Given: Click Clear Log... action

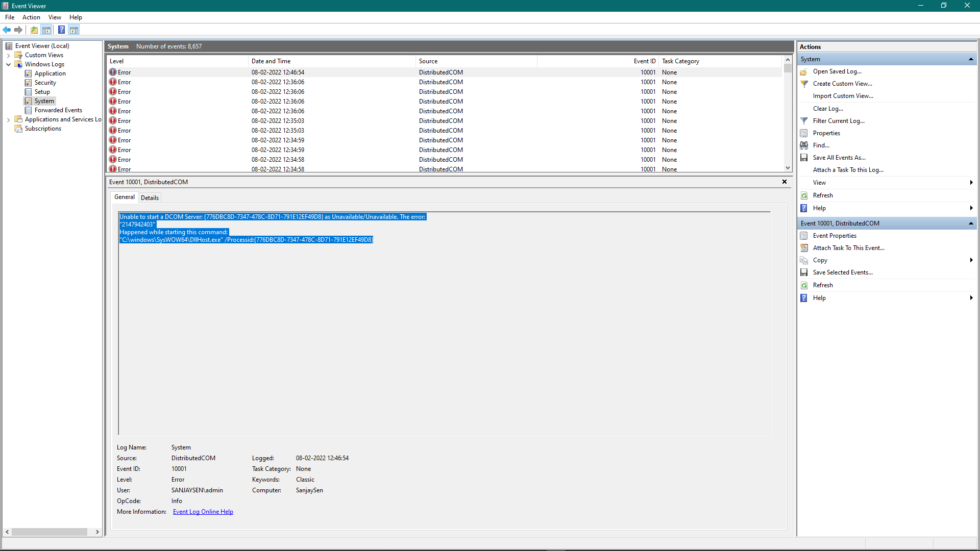Looking at the screenshot, I should (x=828, y=109).
